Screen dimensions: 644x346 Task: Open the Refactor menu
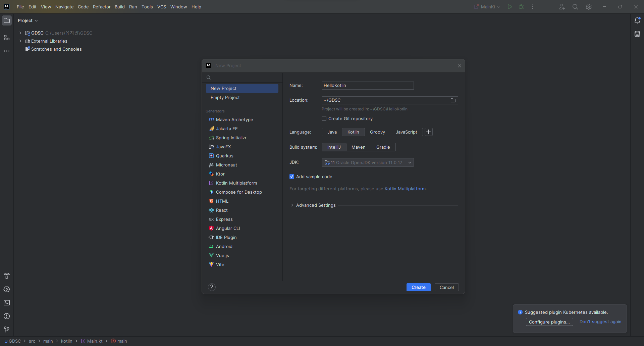(102, 7)
